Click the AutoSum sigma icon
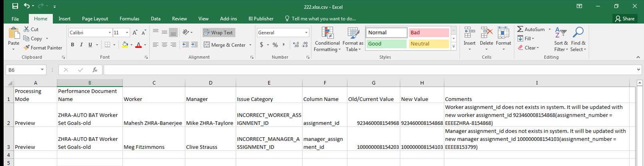The width and height of the screenshot is (644, 166). (520, 29)
